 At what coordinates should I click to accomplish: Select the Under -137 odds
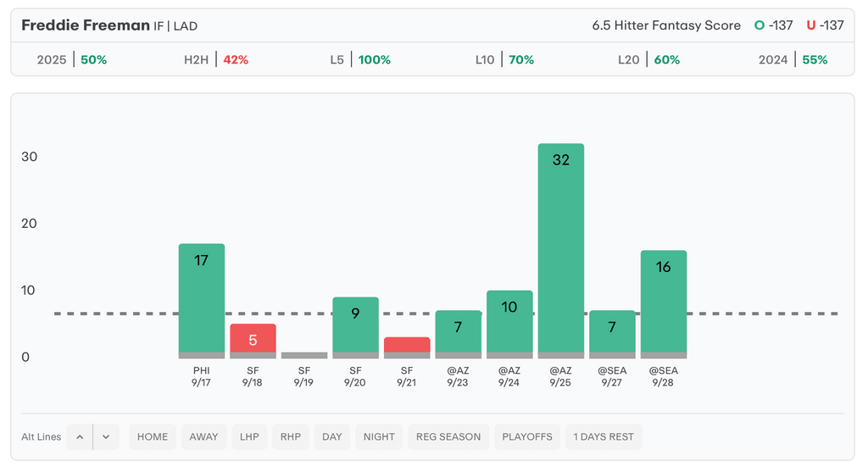pos(825,25)
